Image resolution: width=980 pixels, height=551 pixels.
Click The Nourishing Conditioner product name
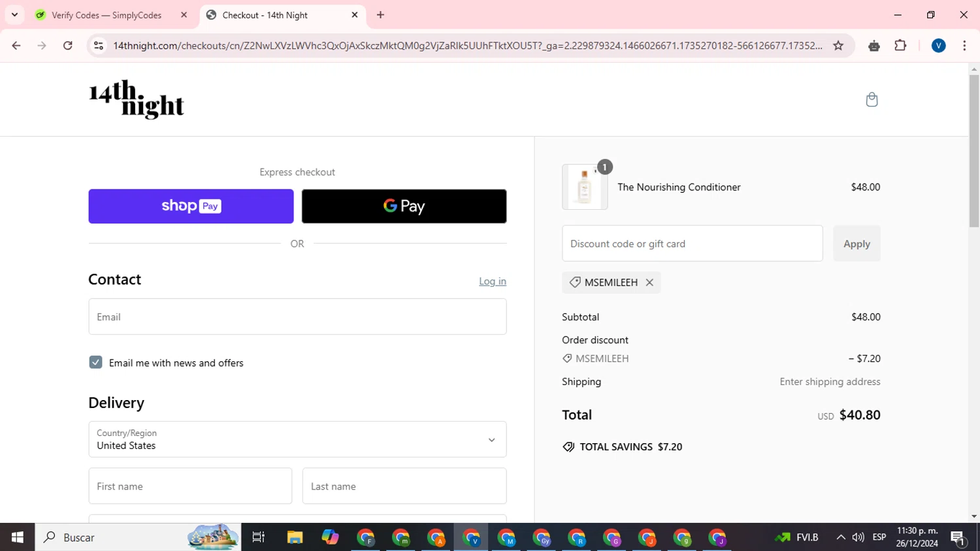[x=679, y=187]
